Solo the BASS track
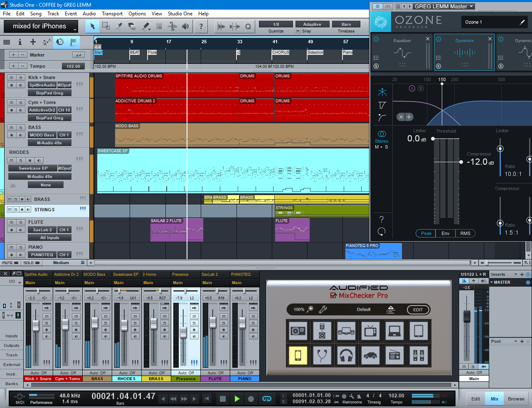Viewport: 532px width, 408px height. [20, 127]
